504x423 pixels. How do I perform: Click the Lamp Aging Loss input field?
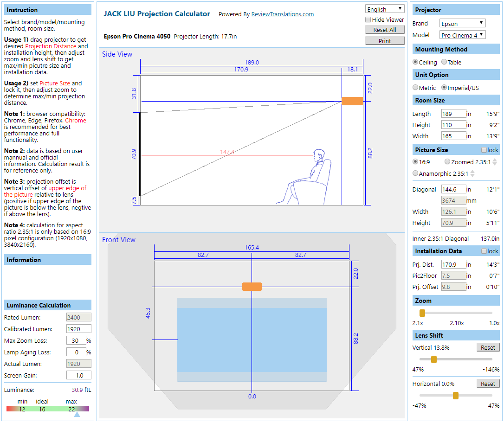point(76,352)
